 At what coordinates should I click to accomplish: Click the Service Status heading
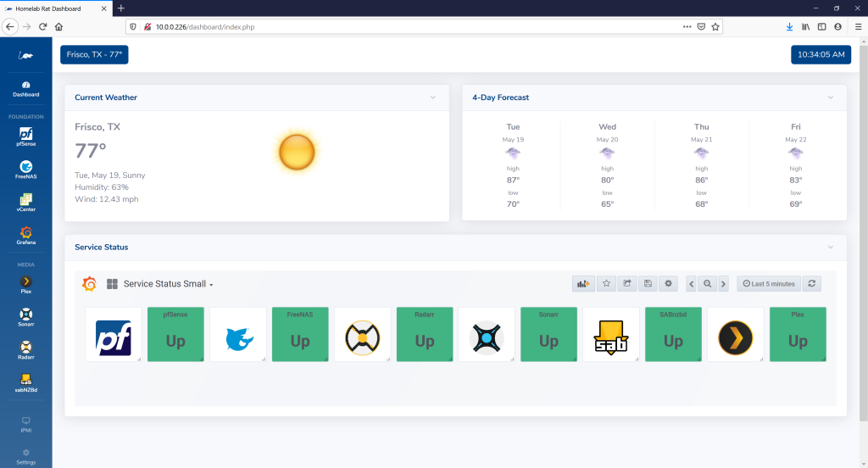102,247
